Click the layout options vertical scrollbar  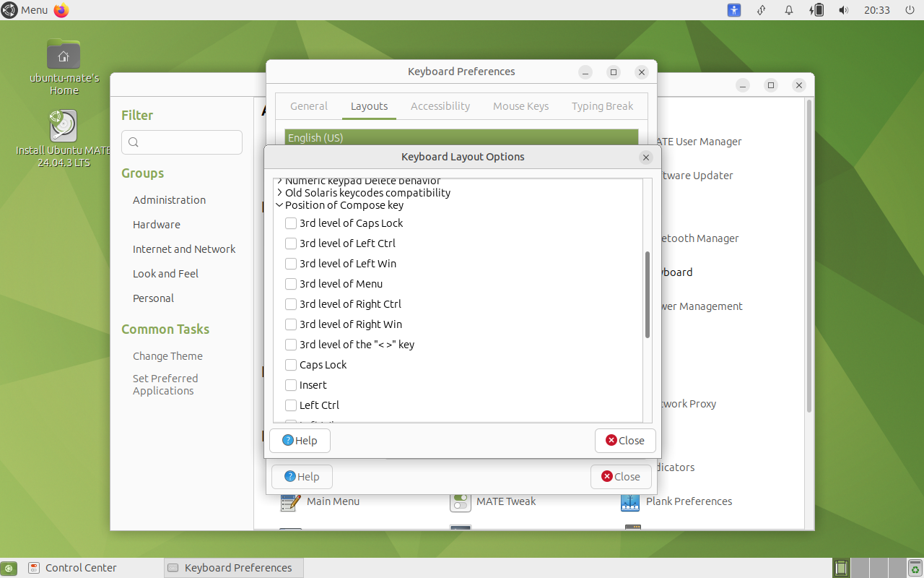tap(648, 295)
